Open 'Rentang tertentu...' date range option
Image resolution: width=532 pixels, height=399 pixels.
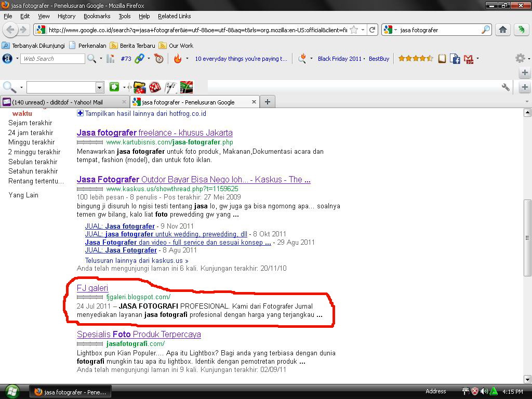tap(36, 181)
